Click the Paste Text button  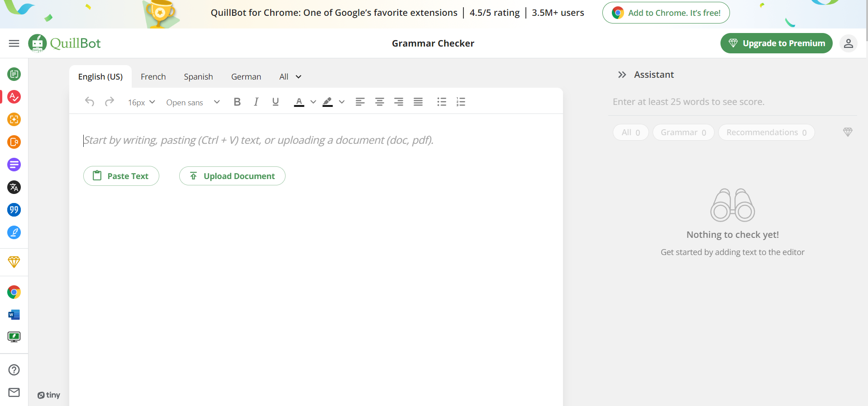[121, 176]
